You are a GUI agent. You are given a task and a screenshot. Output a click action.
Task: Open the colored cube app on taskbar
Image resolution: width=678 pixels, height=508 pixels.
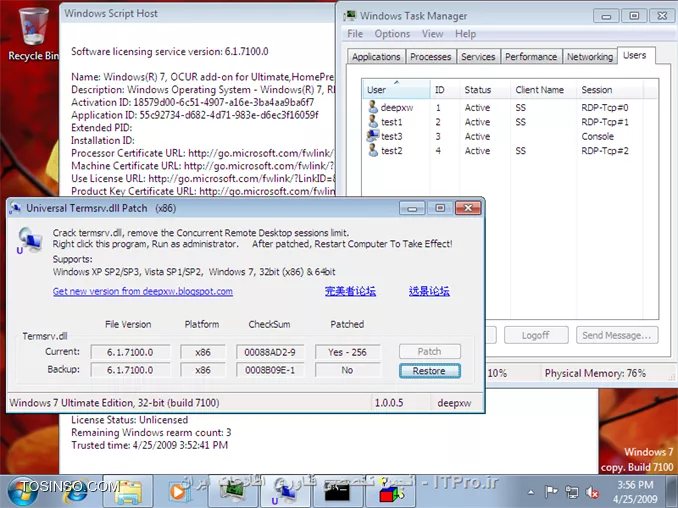(x=390, y=492)
